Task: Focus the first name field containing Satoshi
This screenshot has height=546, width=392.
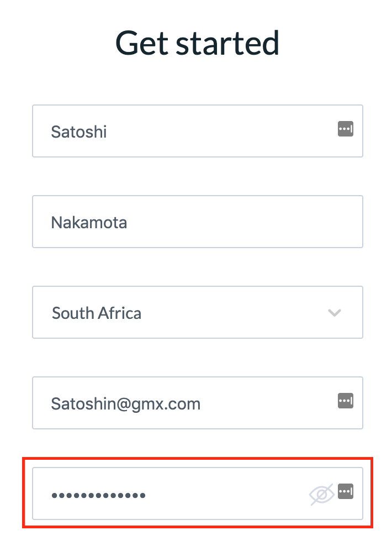Action: [x=198, y=132]
